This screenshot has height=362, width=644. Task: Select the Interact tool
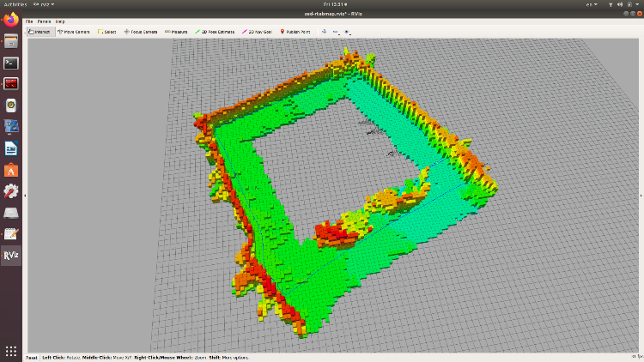(x=40, y=32)
